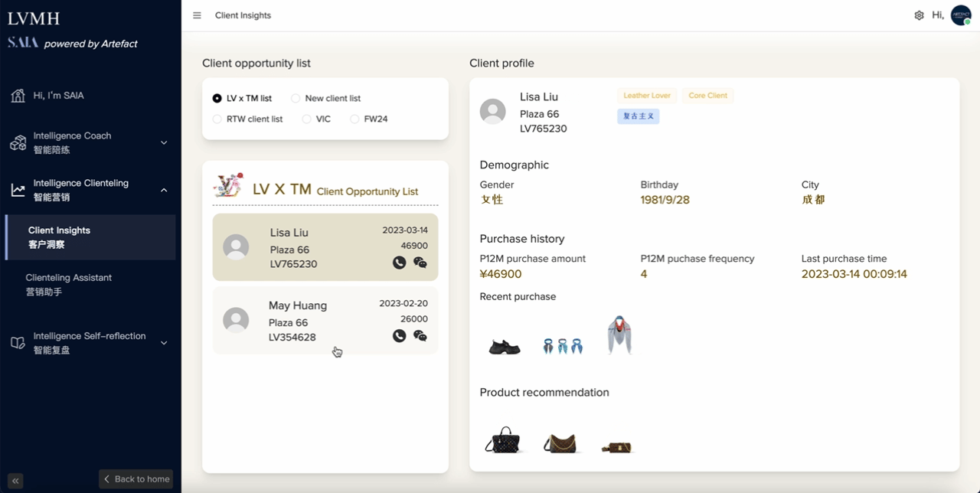This screenshot has width=980, height=493.
Task: Click the home icon beside Hi, I'm SAIA
Action: [18, 96]
